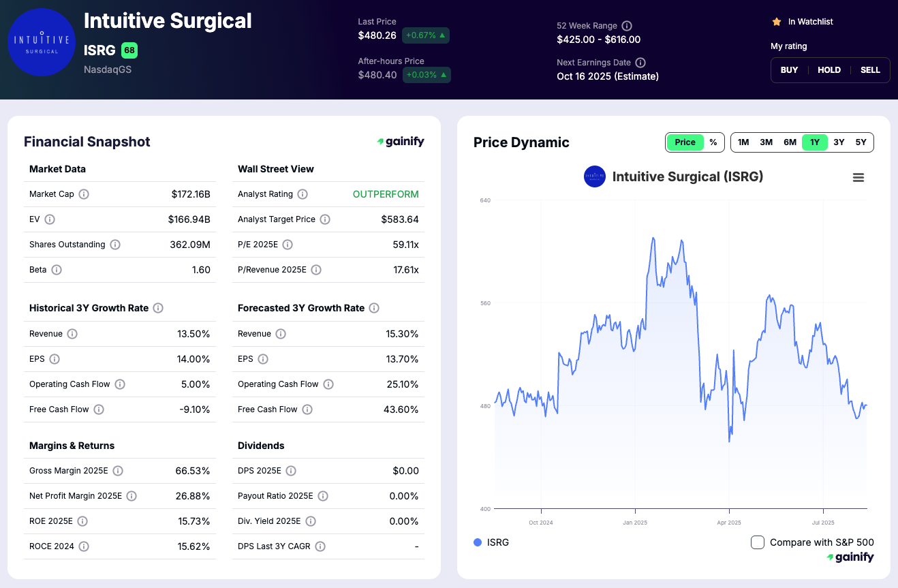
Task: Click info icon next to DPS Last 3Y CAGR
Action: 320,546
